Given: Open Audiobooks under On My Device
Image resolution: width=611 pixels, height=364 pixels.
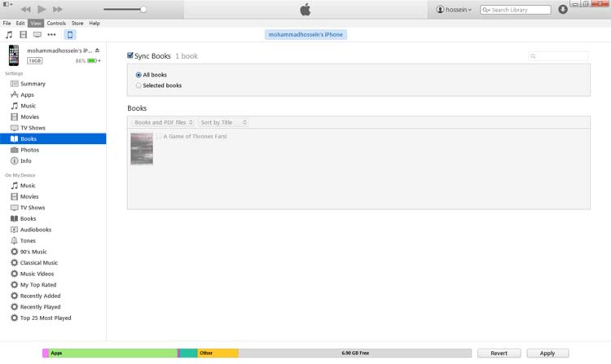Looking at the screenshot, I should 53,230.
